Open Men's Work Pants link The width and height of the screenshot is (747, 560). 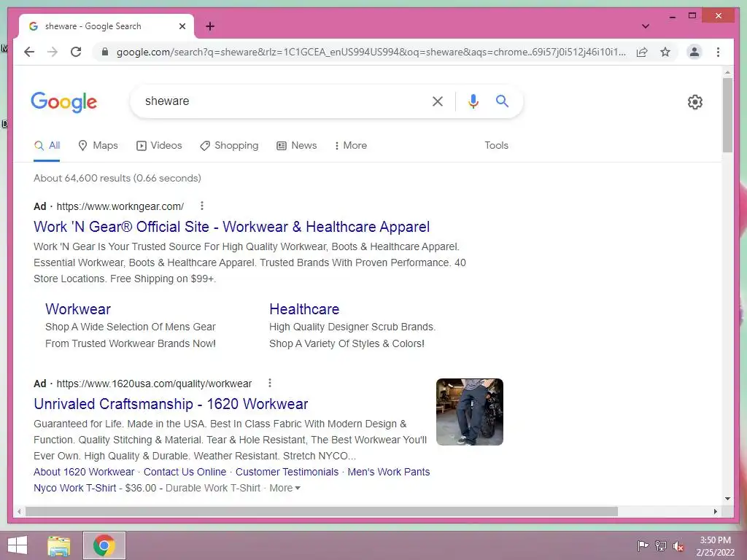(x=389, y=472)
